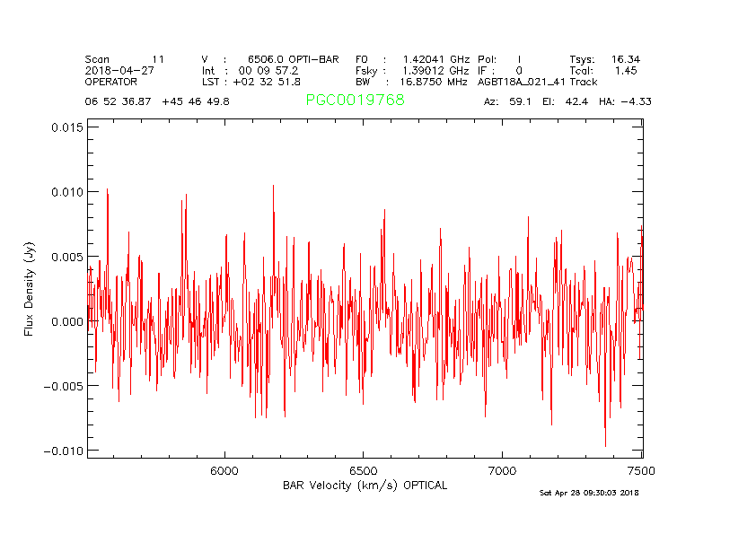The height and width of the screenshot is (534, 756).
Task: Select the Tcal value 1.45
Action: 626,70
